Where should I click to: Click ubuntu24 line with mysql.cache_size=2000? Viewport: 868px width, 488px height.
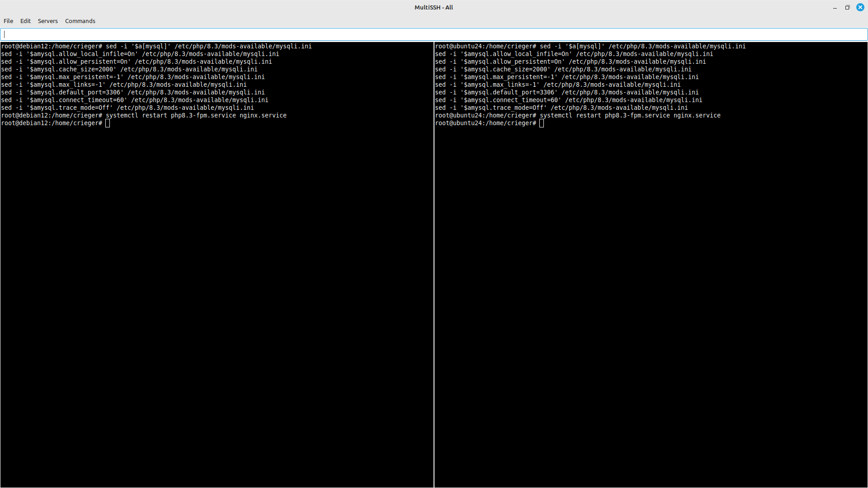pyautogui.click(x=563, y=69)
